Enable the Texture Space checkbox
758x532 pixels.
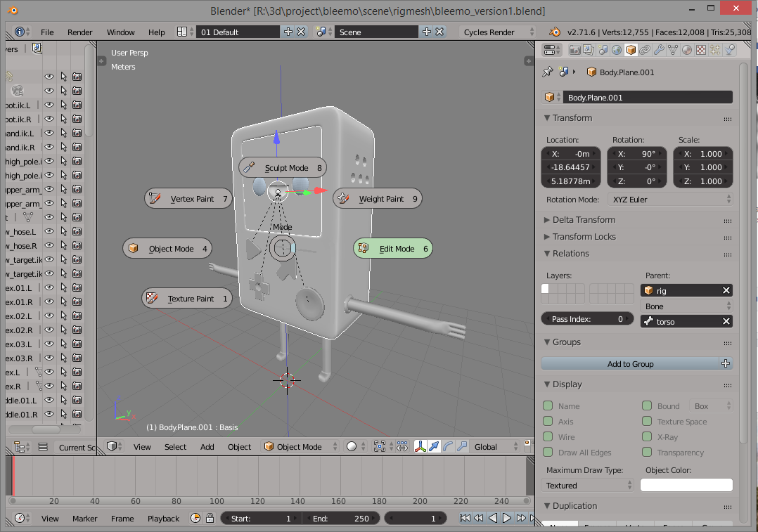click(646, 422)
